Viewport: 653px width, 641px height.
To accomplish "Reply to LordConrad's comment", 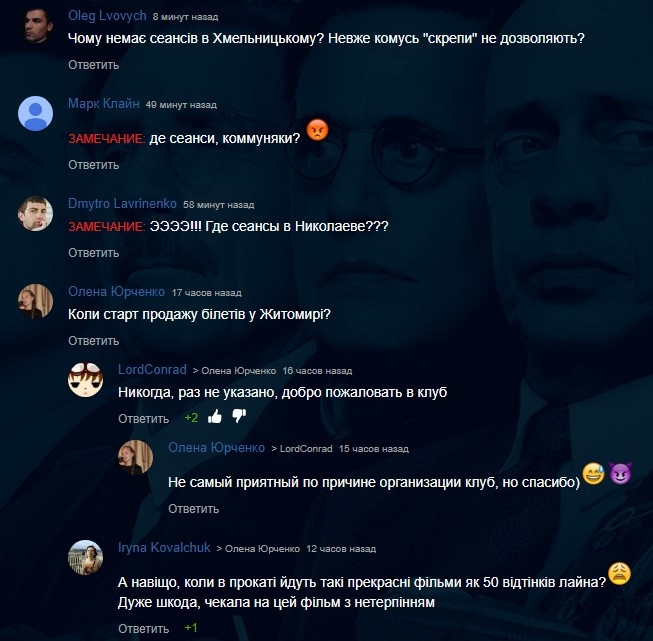I will point(144,419).
